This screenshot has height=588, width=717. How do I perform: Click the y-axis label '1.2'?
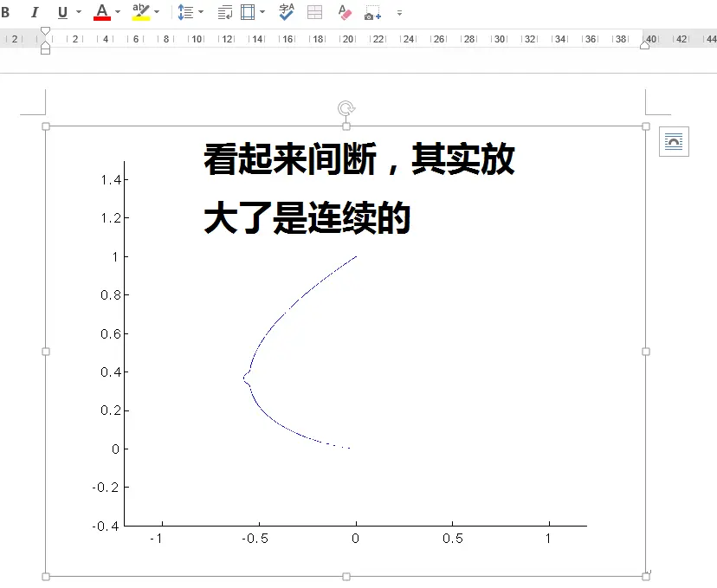[x=111, y=218]
